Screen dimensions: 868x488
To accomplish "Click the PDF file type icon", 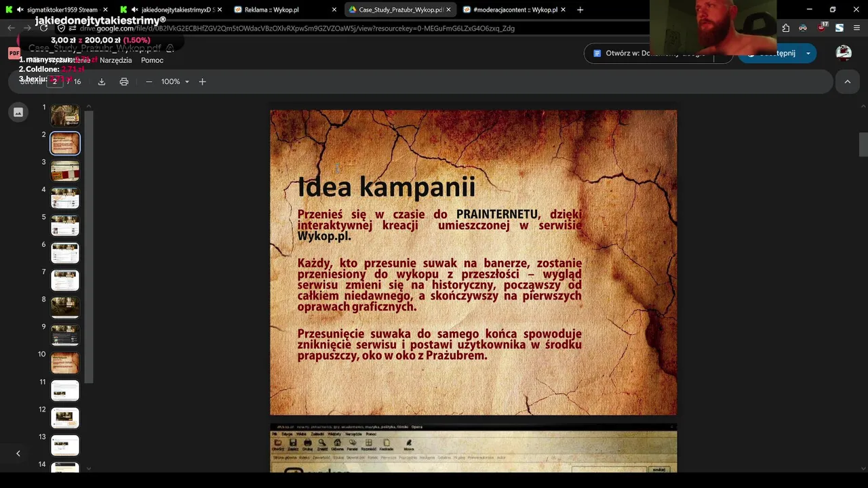I will pos(14,54).
